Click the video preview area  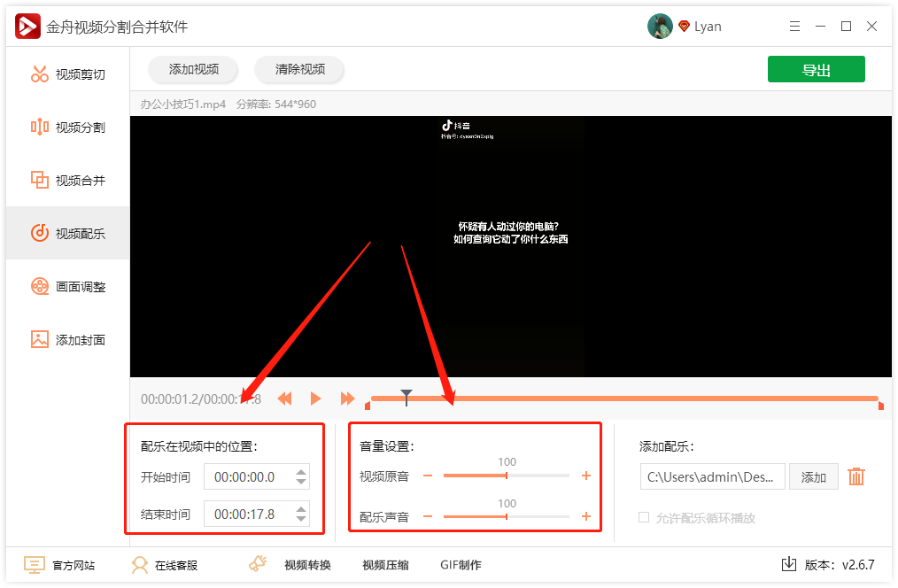tap(510, 246)
